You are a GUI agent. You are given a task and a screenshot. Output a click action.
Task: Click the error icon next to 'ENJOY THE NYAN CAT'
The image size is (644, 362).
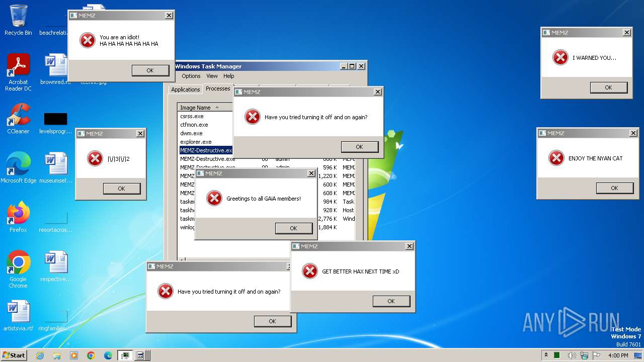(x=556, y=158)
